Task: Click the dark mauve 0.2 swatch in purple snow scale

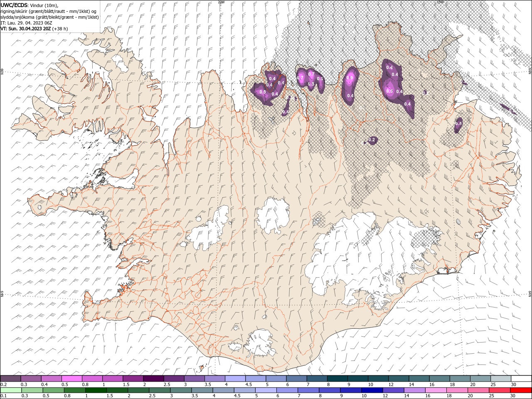Action: click(10, 378)
